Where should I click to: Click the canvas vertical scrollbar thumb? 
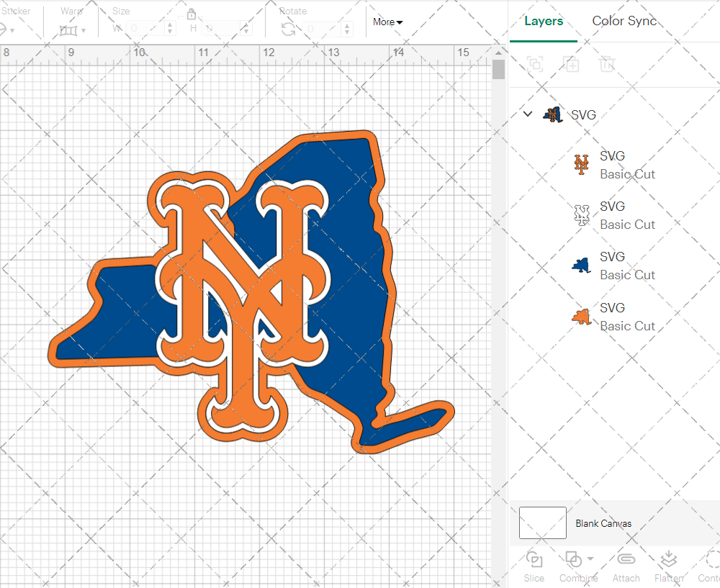[498, 70]
